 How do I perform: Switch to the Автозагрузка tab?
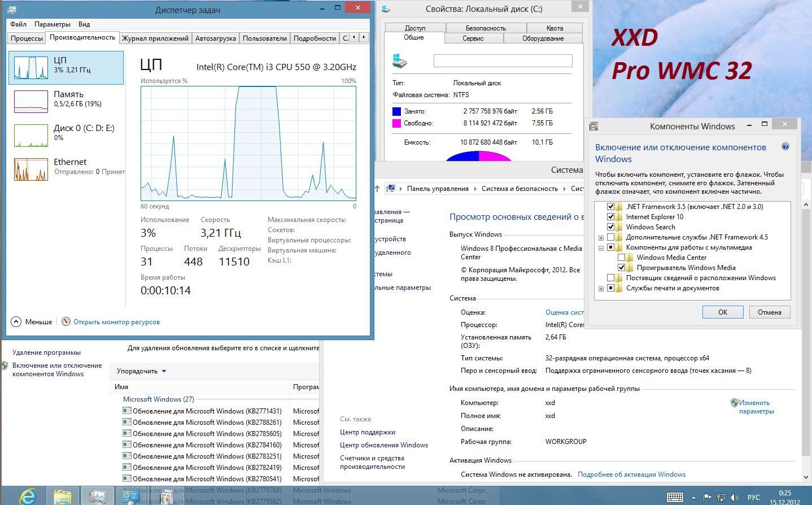tap(215, 38)
